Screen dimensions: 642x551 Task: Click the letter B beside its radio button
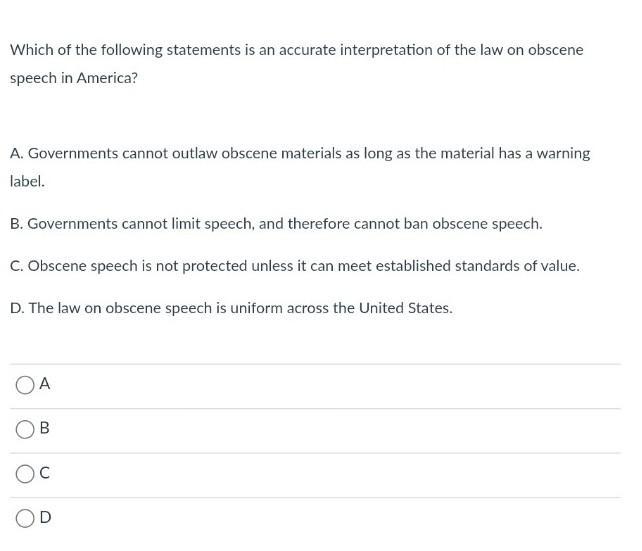[x=45, y=429]
